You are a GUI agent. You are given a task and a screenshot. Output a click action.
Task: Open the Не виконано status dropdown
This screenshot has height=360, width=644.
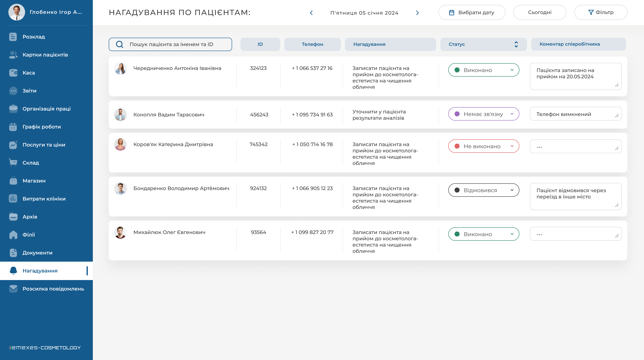484,146
